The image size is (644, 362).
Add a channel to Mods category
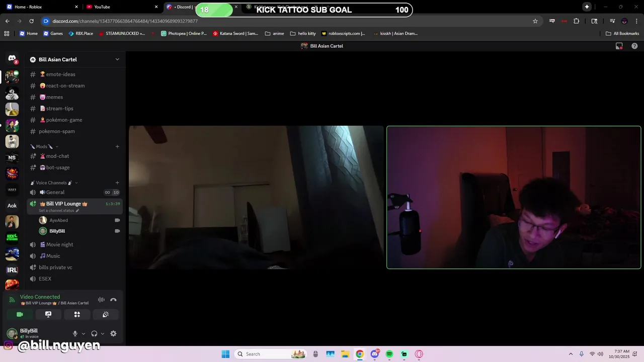[117, 146]
